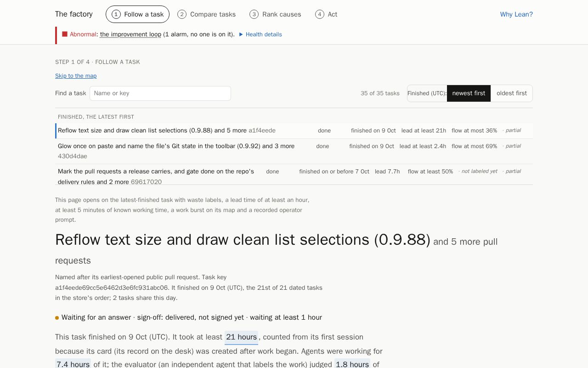Screen dimensions: 588x368
Task: Open the Why Lean? link
Action: [516, 14]
